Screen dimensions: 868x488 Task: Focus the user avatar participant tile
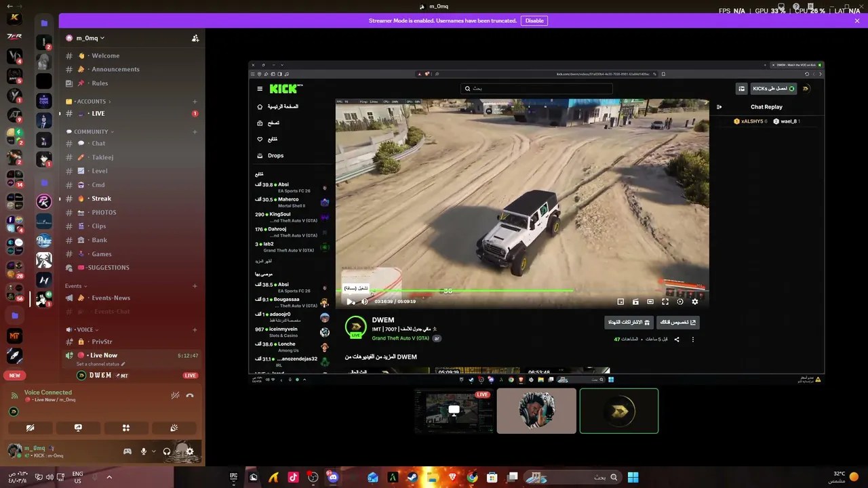click(x=536, y=411)
